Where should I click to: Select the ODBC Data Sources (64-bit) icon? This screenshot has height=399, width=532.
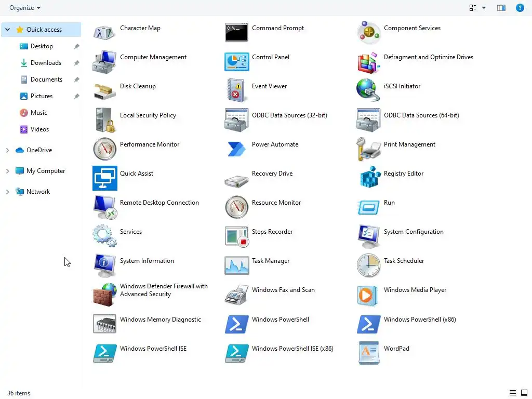point(368,120)
